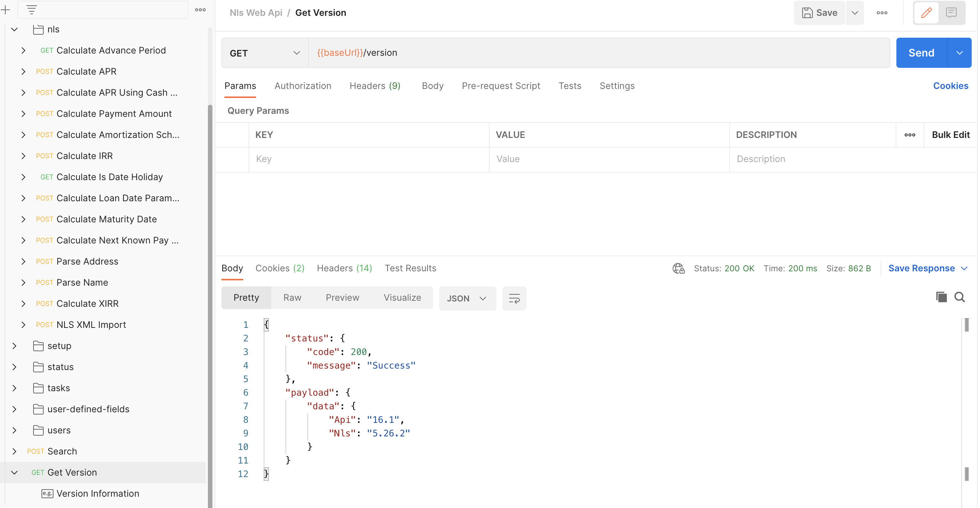The width and height of the screenshot is (980, 508).
Task: Select the Pretty view
Action: 246,298
